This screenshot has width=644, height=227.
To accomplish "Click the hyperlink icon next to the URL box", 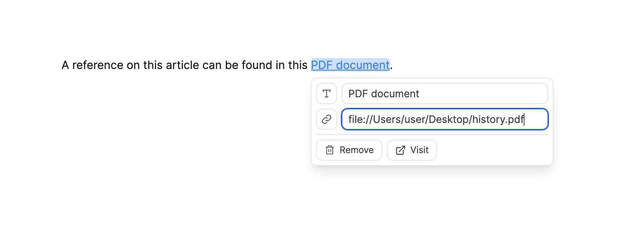I will point(327,119).
